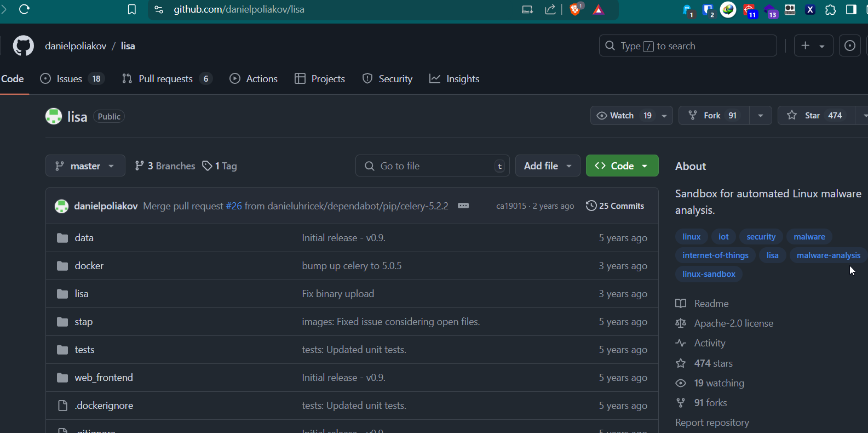Screen dimensions: 868x433
Task: Open the data folder
Action: [x=84, y=238]
